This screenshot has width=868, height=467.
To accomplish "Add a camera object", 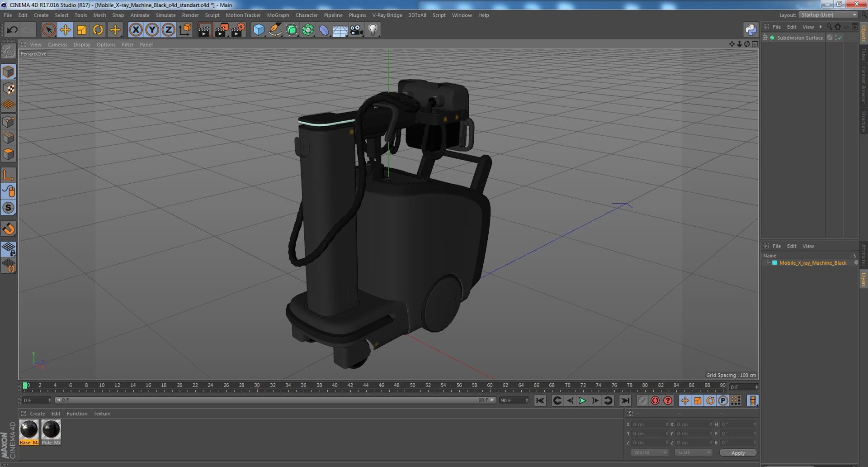I will point(356,30).
